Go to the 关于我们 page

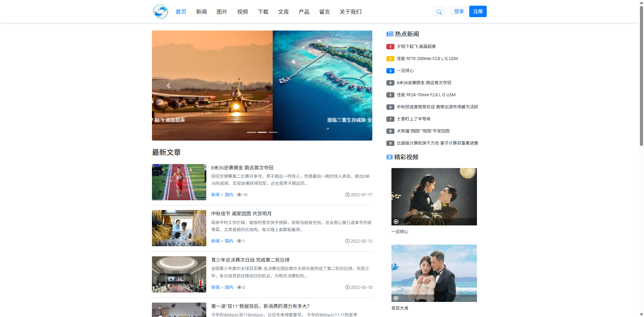click(351, 12)
